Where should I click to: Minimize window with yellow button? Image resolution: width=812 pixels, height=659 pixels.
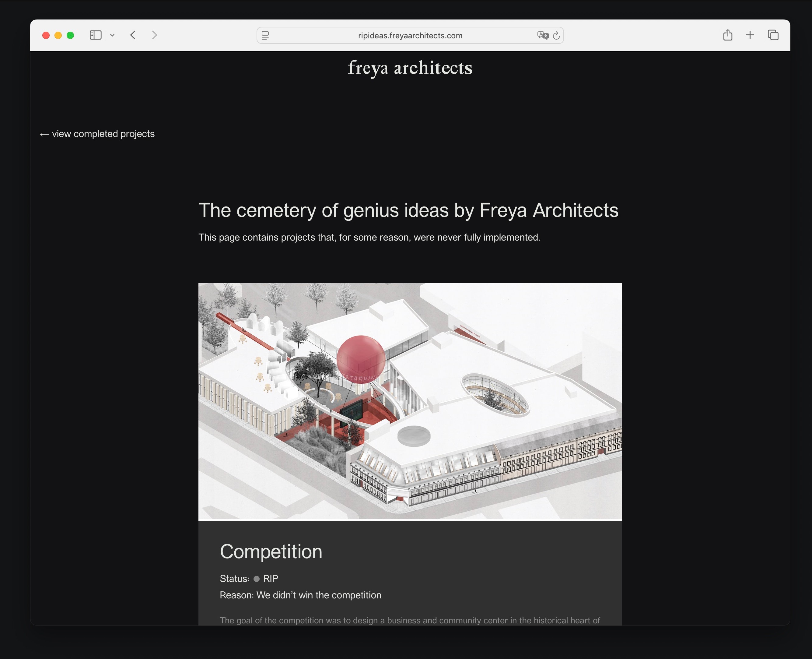58,35
